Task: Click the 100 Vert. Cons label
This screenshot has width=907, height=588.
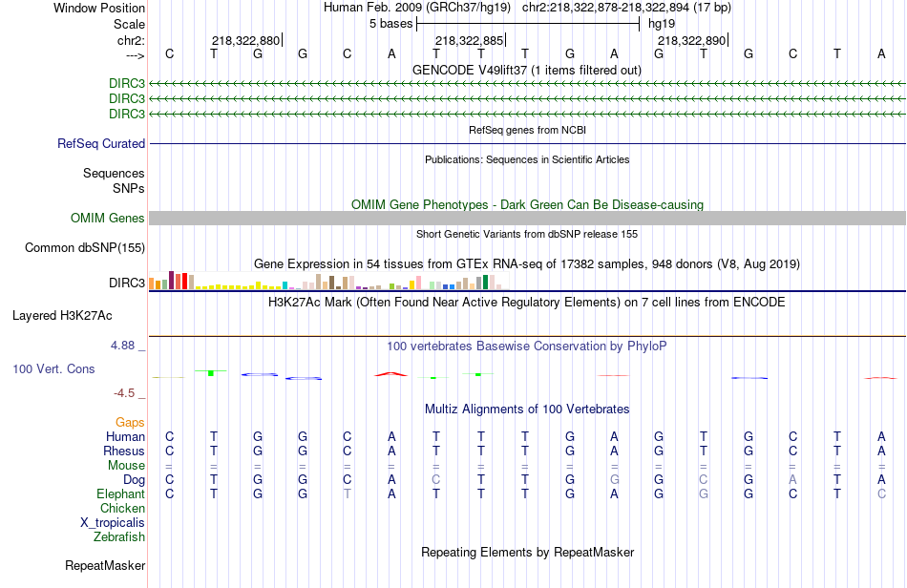Action: [x=53, y=368]
